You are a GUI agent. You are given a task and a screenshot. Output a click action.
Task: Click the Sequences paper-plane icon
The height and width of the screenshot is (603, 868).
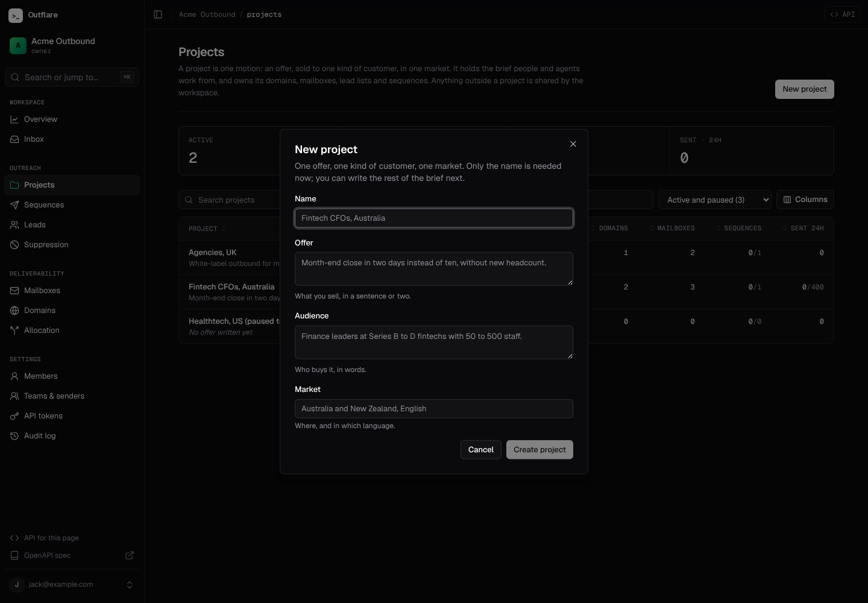(x=14, y=205)
